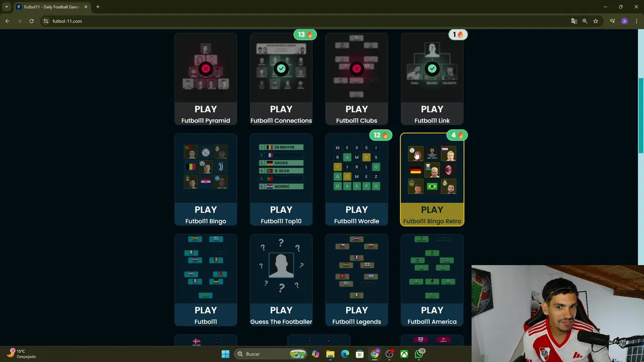Viewport: 644px width, 362px height.
Task: Click the 13-day streak badge on Connections
Action: point(305,35)
